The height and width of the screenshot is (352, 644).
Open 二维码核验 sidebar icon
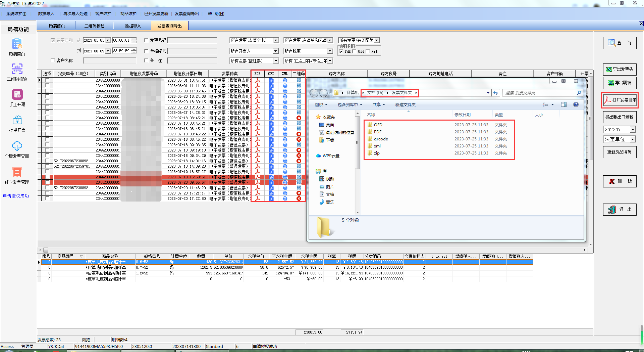pyautogui.click(x=17, y=69)
